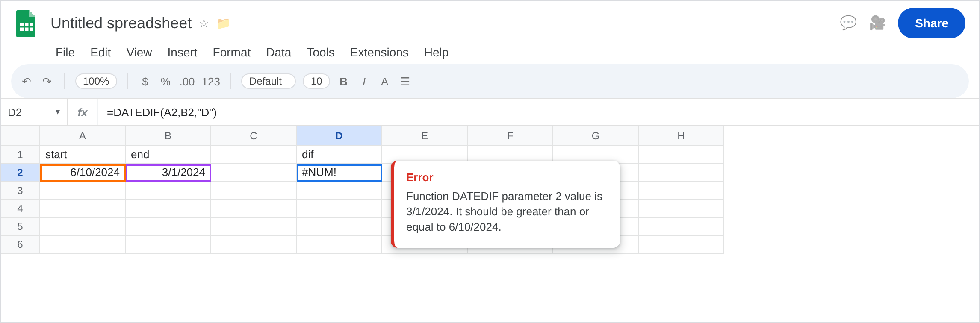This screenshot has height=323, width=980.
Task: Click the .00 decimal places button
Action: pyautogui.click(x=187, y=82)
